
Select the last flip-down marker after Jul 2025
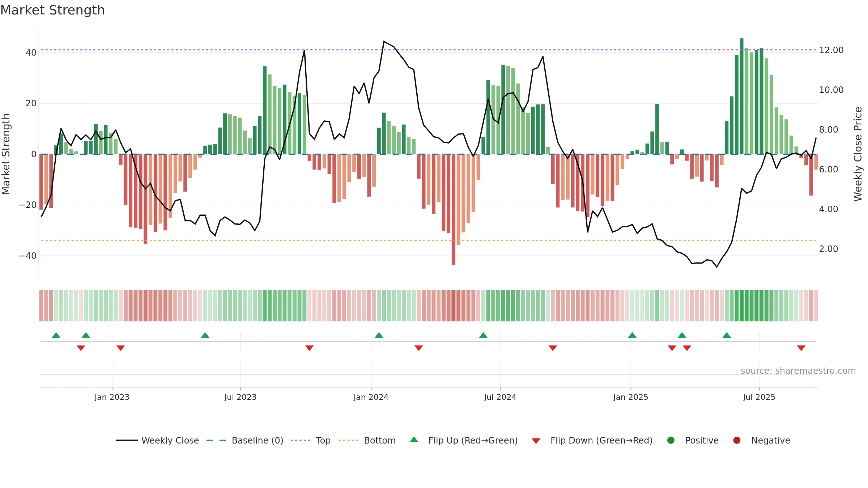[801, 348]
